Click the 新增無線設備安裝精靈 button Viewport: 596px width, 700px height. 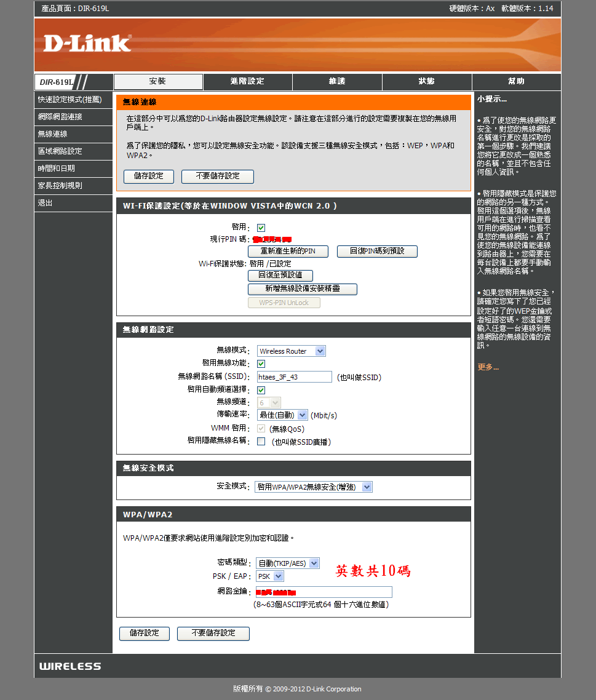tap(302, 289)
